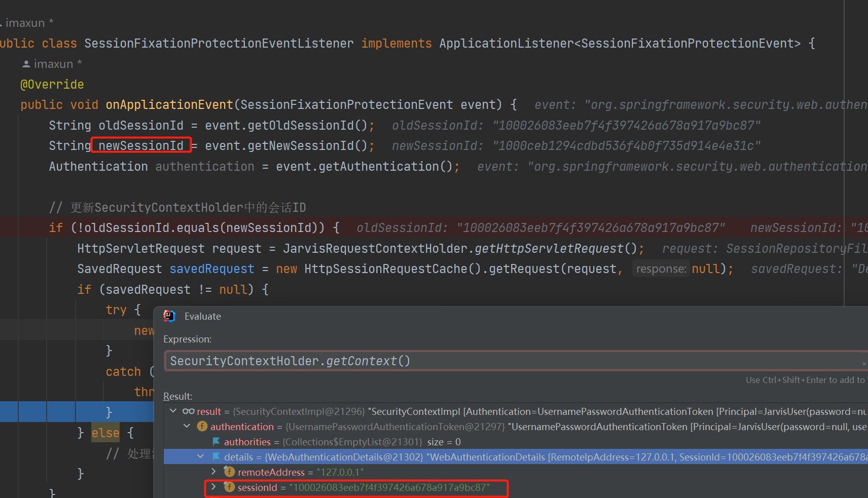
Task: Expand the sessionId node
Action: 214,487
